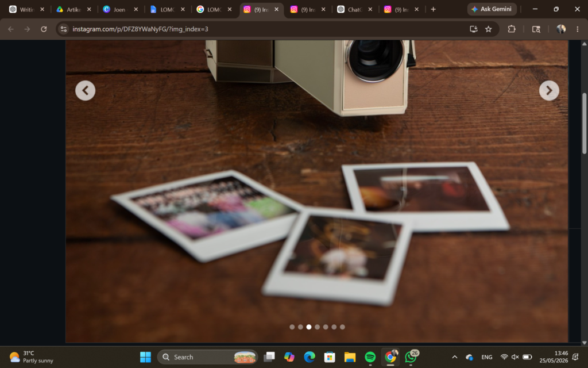Open the Chrome three-dot menu
The width and height of the screenshot is (588, 368).
tap(578, 29)
